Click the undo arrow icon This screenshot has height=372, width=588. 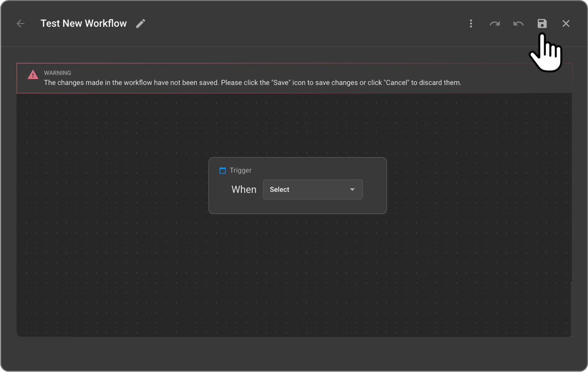tap(518, 23)
